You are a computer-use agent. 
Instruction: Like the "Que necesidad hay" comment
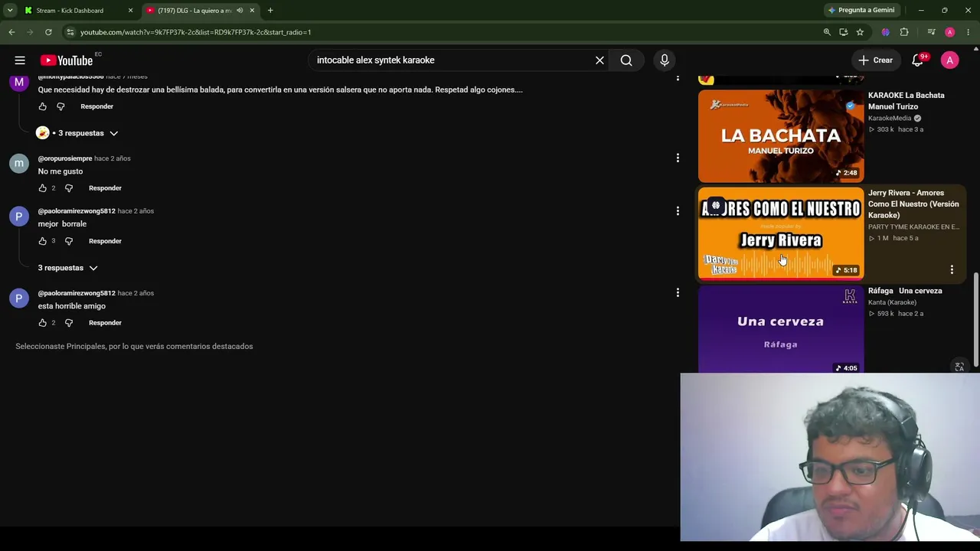tap(43, 106)
